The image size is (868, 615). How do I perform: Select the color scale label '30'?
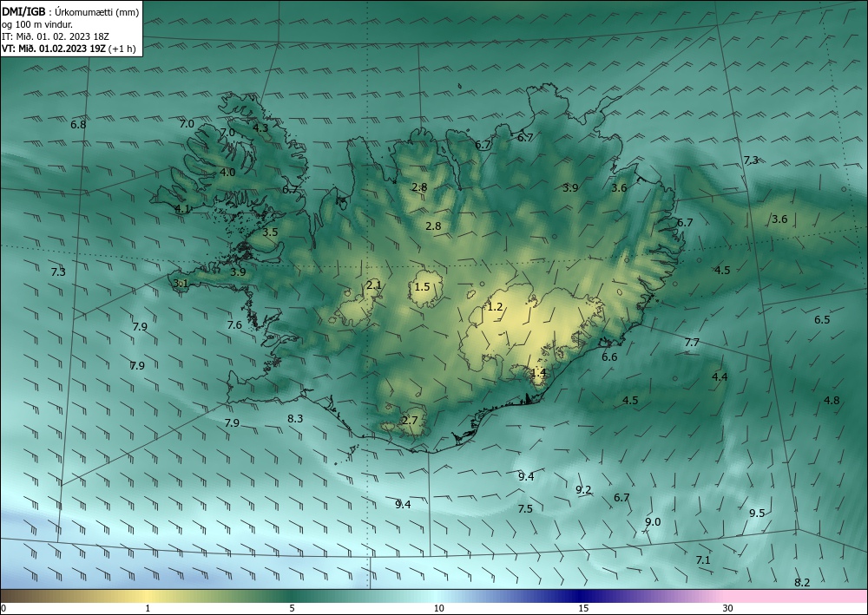tap(728, 608)
